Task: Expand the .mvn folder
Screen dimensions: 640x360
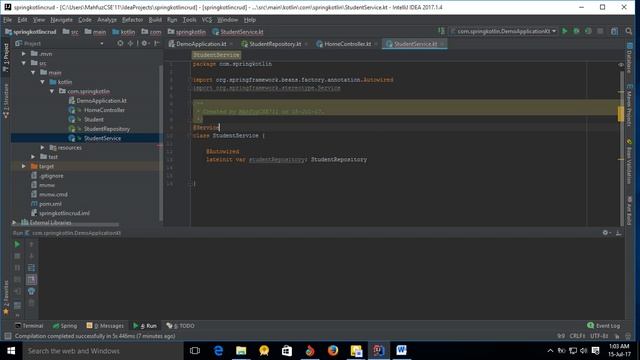Action: [x=24, y=53]
